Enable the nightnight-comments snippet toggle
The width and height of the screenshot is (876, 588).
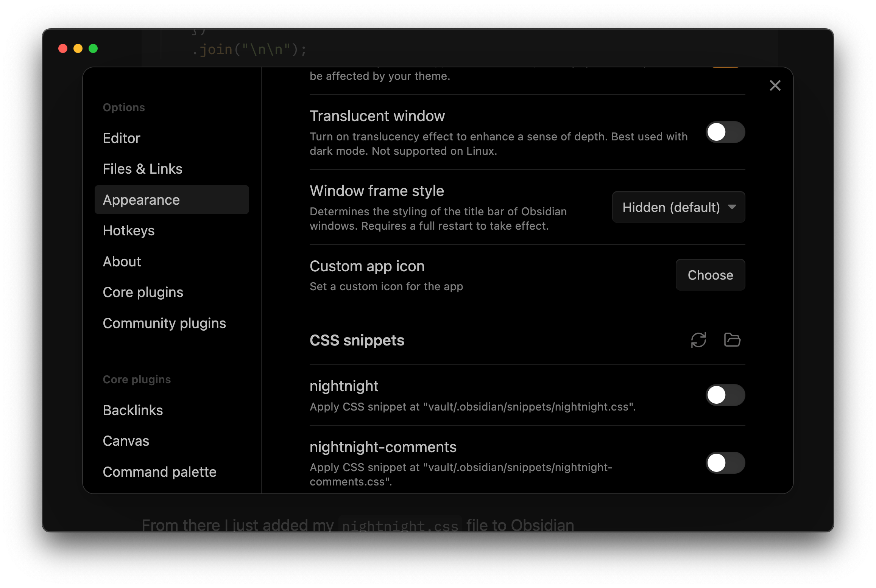[x=725, y=463]
